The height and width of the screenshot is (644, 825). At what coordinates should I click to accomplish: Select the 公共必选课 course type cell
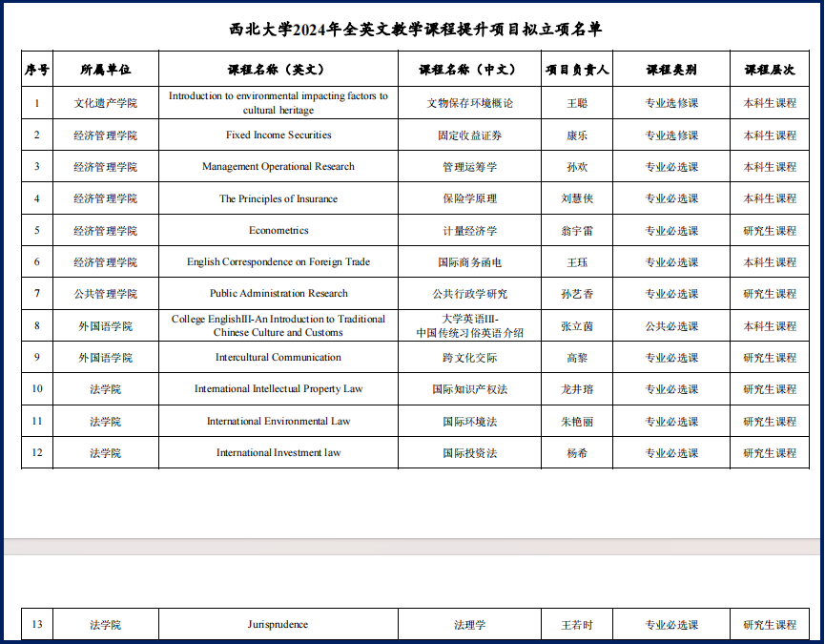tap(671, 326)
